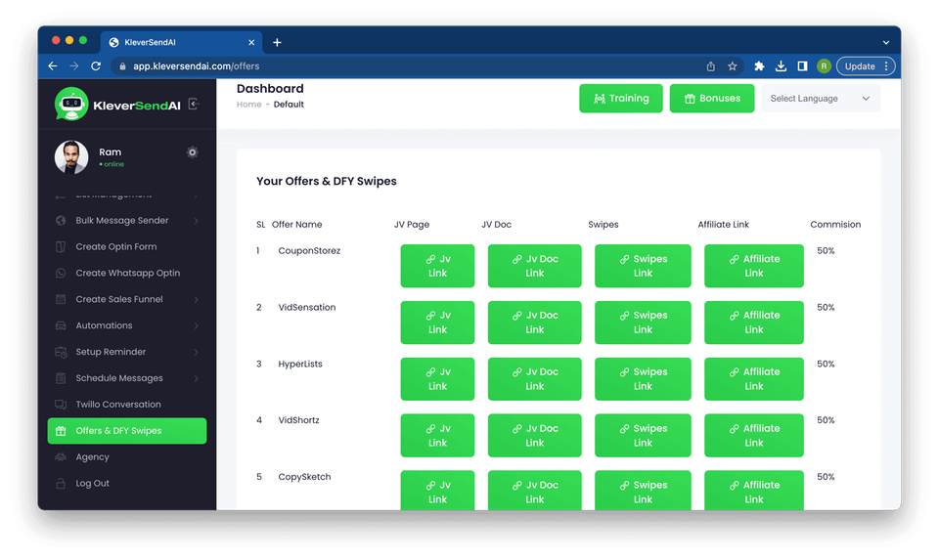The width and height of the screenshot is (939, 560).
Task: Open CouponStorez Jv Link
Action: coord(438,266)
